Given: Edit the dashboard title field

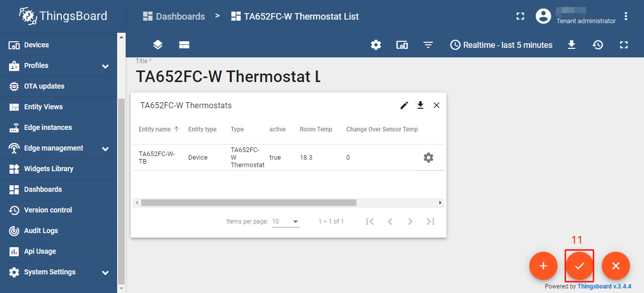Looking at the screenshot, I should 228,77.
